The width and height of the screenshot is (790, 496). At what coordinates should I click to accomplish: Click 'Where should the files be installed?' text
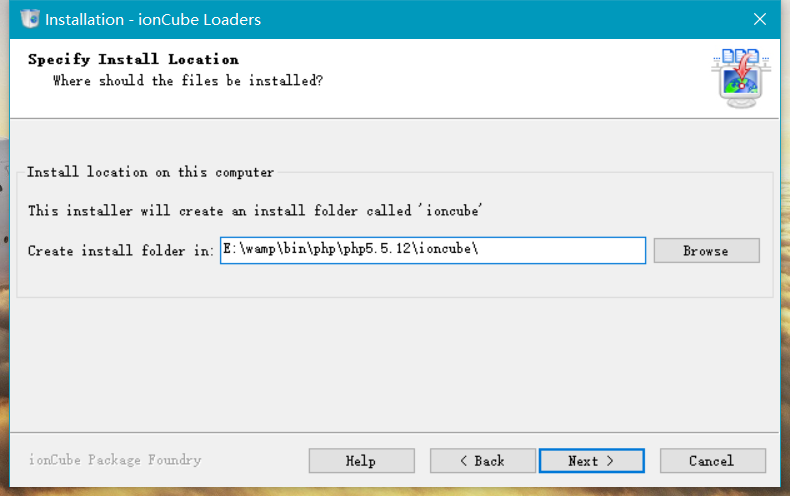(188, 81)
